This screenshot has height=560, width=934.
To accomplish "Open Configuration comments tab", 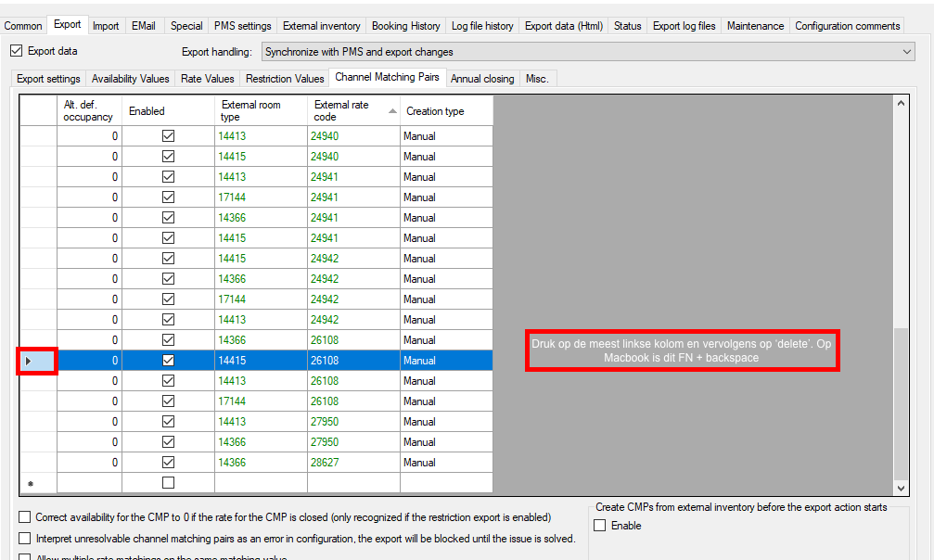I will pyautogui.click(x=847, y=26).
